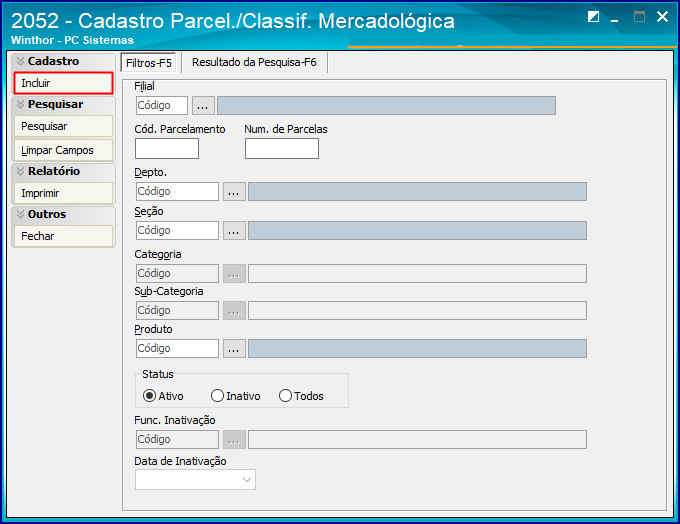
Task: Click the Incluir button
Action: click(63, 83)
